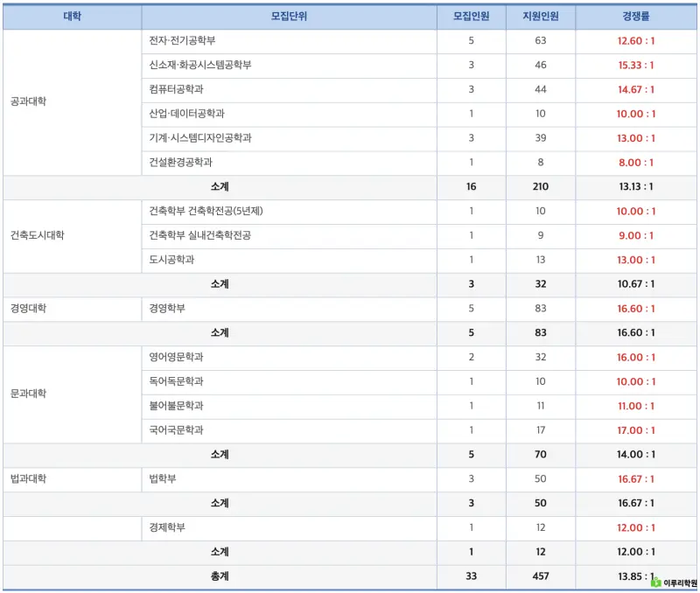Screen dimensions: 700x593
Task: Select the 문과대학 cell
Action: pos(73,394)
